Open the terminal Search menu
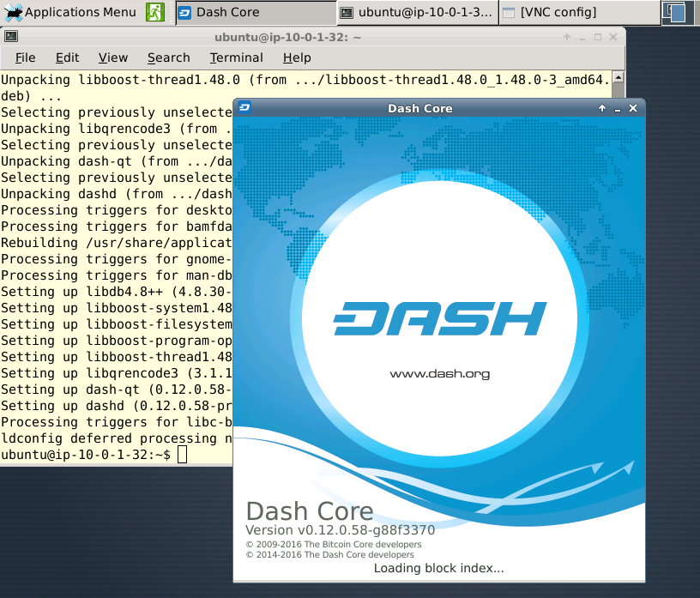The width and height of the screenshot is (700, 598). [169, 57]
